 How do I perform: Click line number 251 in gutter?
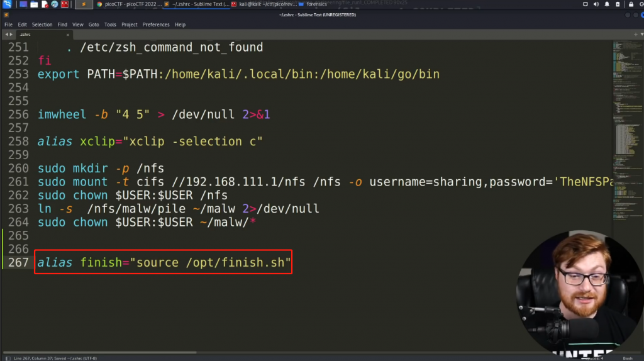point(18,47)
